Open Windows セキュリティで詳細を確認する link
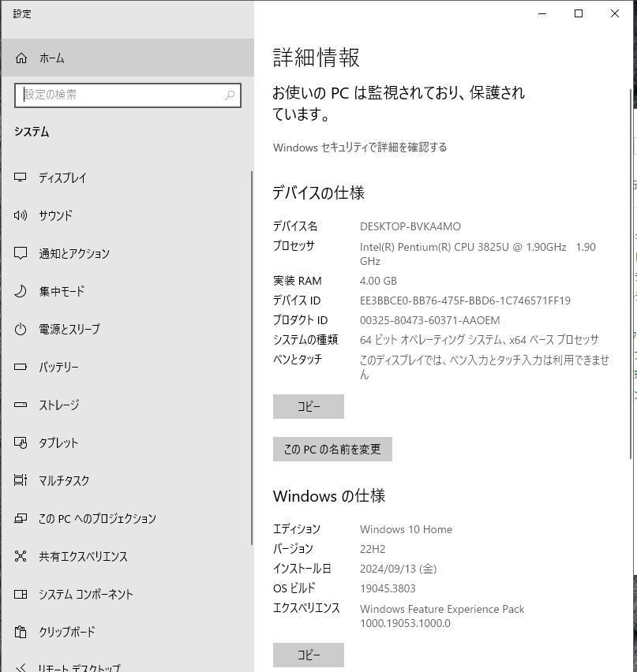The image size is (637, 672). click(x=360, y=147)
